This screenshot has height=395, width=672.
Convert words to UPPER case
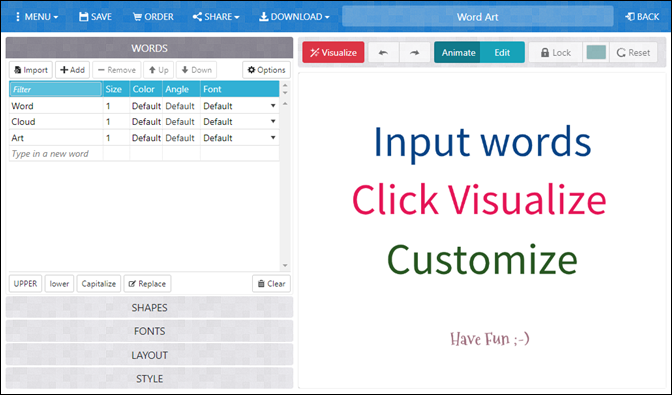click(x=25, y=284)
